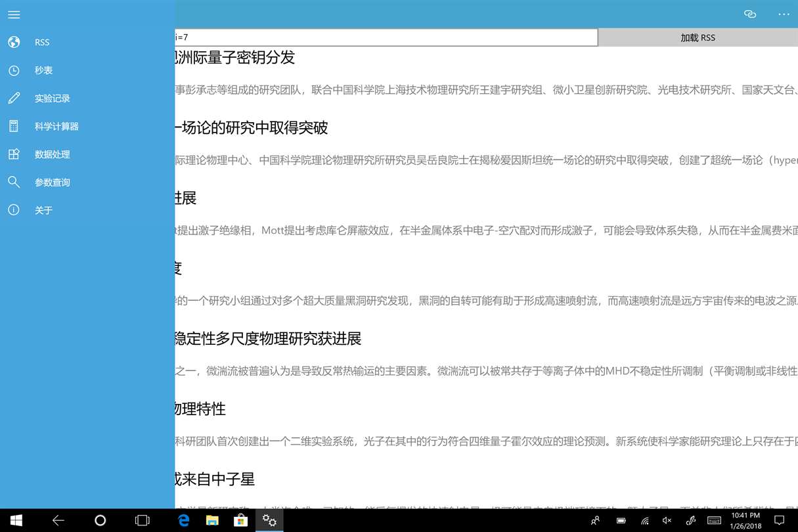Open Windows Ink Workspace pen icon
798x532 pixels.
[x=690, y=520]
